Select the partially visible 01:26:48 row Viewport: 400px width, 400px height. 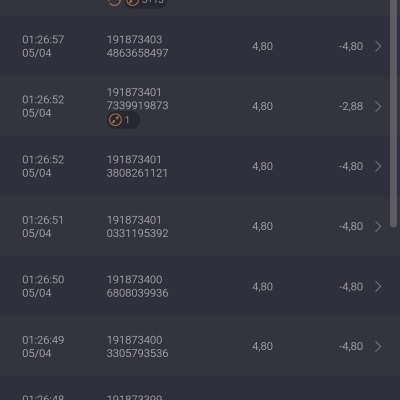[194, 389]
